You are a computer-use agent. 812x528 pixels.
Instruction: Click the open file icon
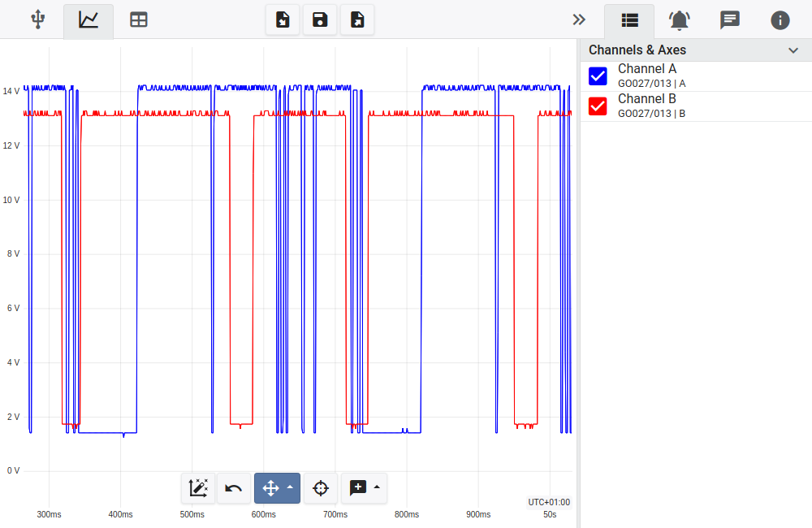(283, 20)
